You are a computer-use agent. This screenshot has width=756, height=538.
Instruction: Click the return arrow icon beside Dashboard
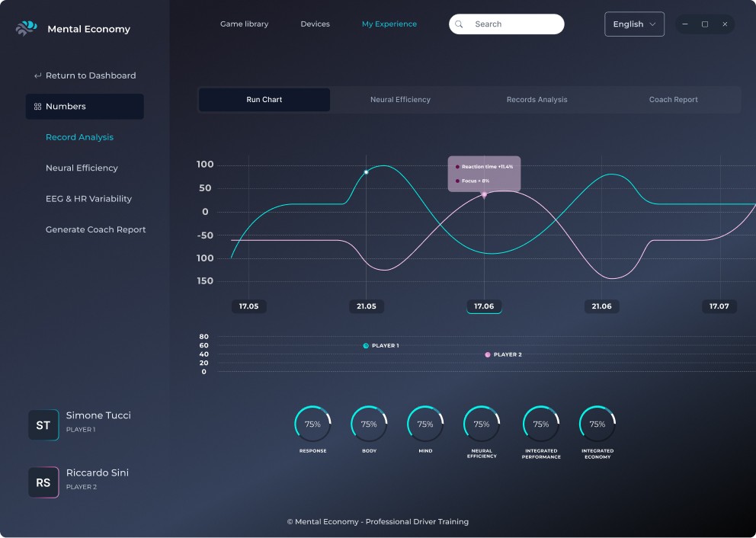(x=37, y=75)
